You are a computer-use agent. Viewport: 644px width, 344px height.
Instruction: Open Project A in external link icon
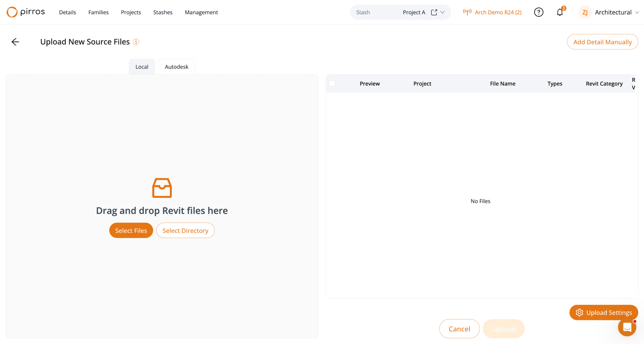click(x=434, y=12)
